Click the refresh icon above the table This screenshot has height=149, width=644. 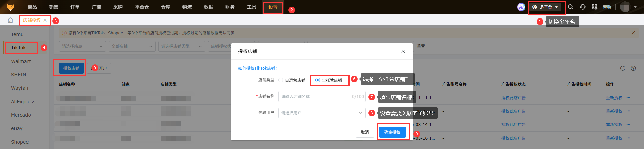coord(622,68)
